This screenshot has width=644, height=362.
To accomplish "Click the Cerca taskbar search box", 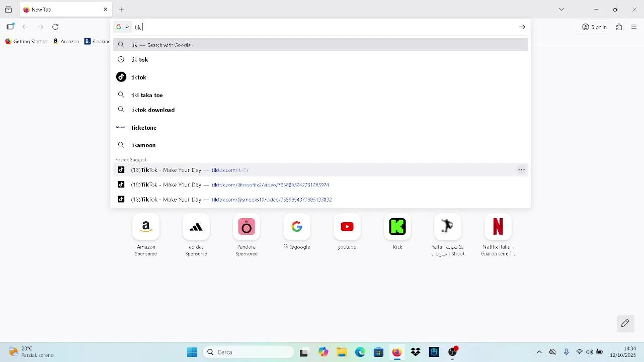I will [x=248, y=352].
